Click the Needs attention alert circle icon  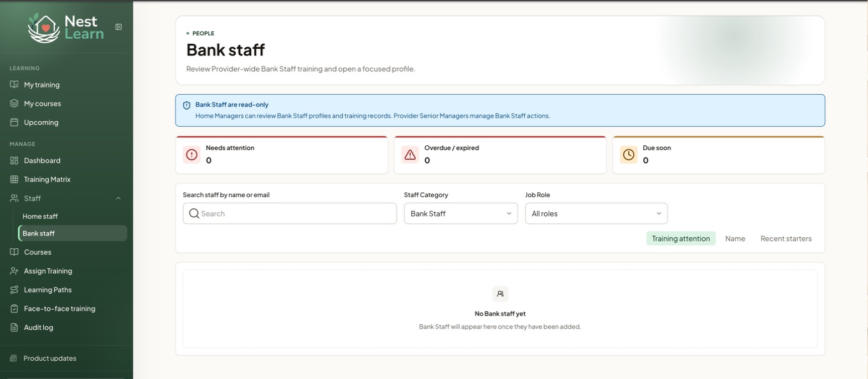coord(192,155)
